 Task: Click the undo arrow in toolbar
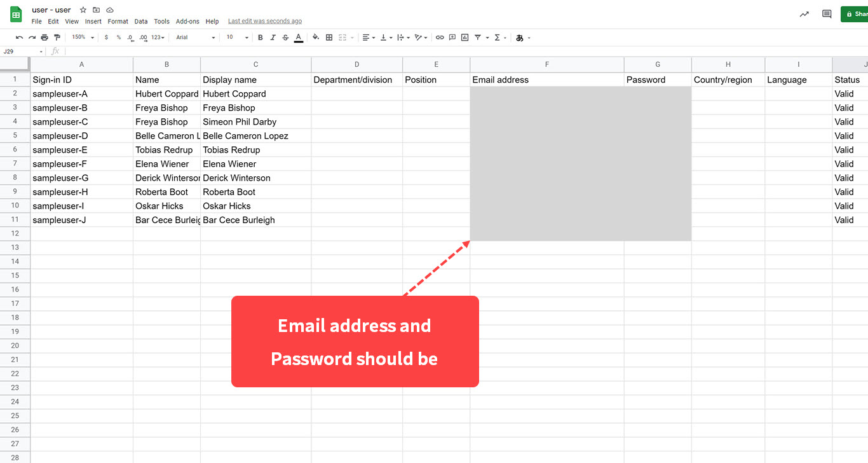pos(19,38)
